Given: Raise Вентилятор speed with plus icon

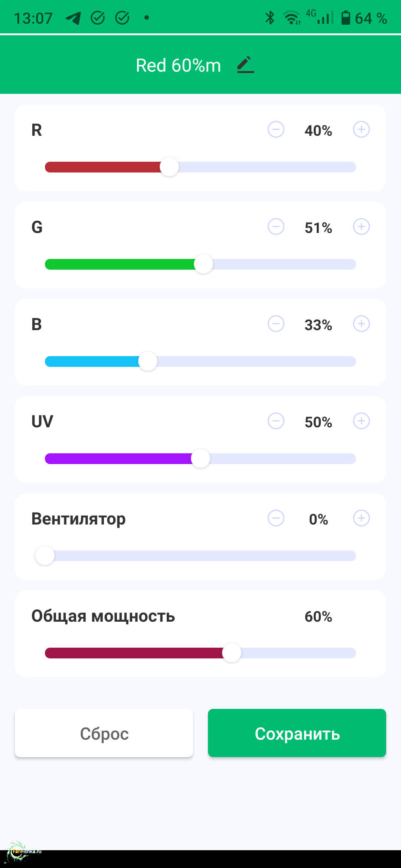Looking at the screenshot, I should (361, 518).
